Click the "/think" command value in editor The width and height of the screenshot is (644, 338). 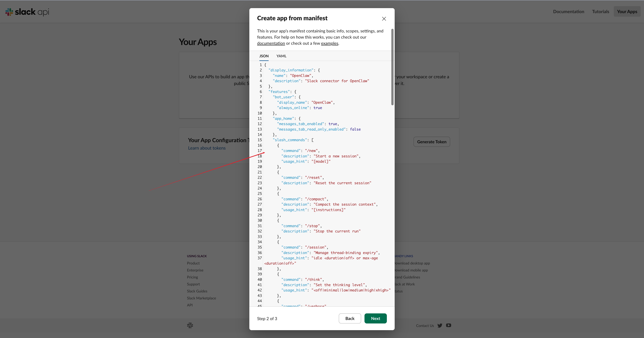pos(313,280)
